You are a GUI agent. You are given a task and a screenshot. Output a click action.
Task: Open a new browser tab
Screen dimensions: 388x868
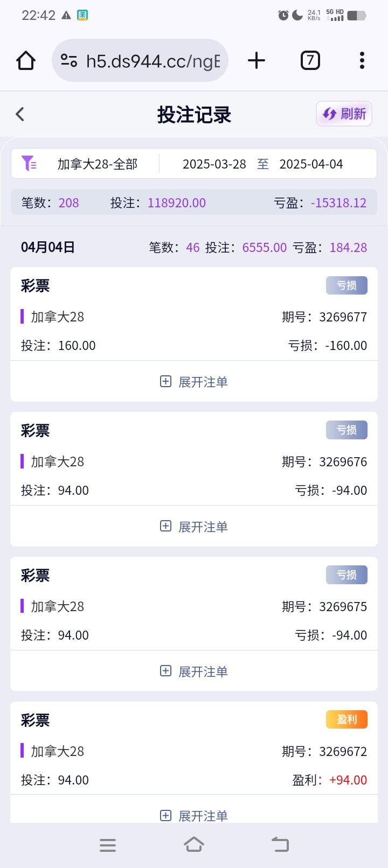tap(257, 60)
